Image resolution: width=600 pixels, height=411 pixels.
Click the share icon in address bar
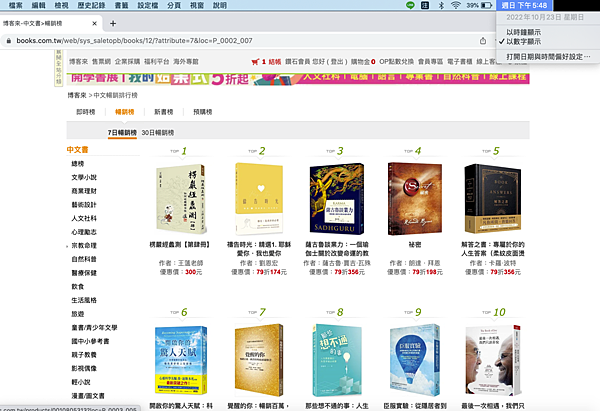pyautogui.click(x=483, y=41)
